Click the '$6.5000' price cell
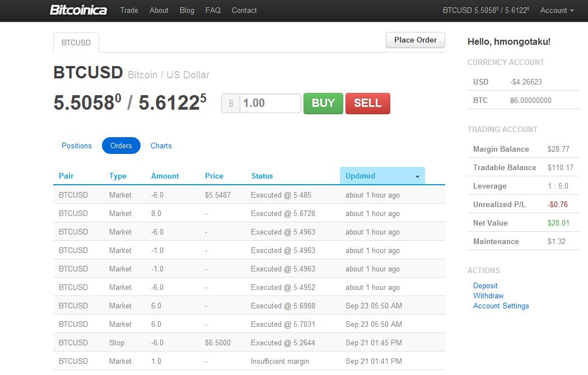 pyautogui.click(x=218, y=343)
